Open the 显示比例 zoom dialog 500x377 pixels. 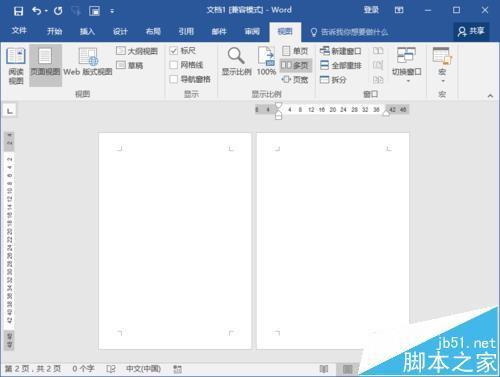(236, 61)
